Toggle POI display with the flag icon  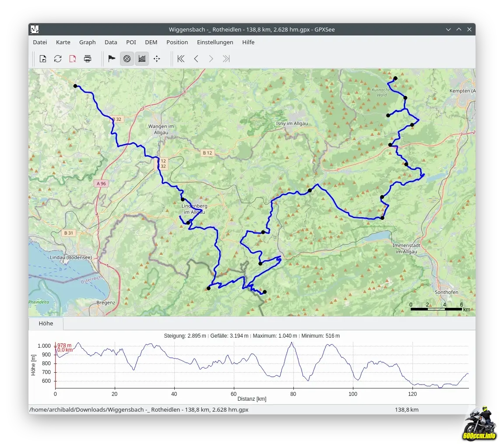pos(112,59)
